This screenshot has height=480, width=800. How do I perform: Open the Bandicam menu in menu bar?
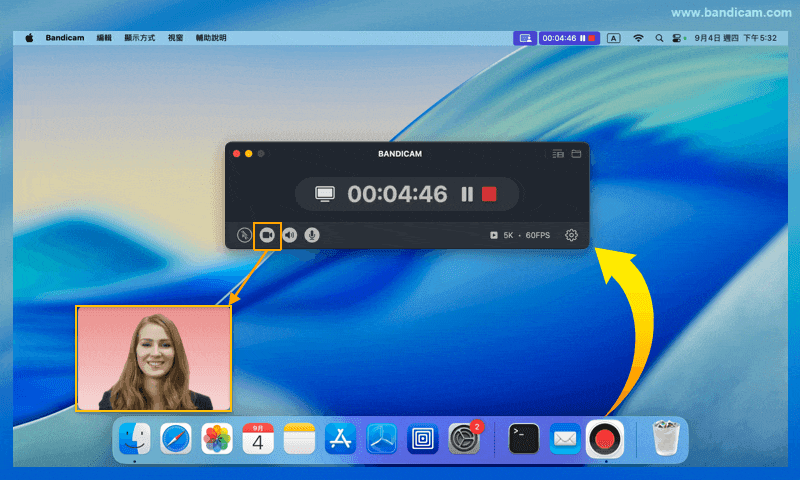click(64, 38)
